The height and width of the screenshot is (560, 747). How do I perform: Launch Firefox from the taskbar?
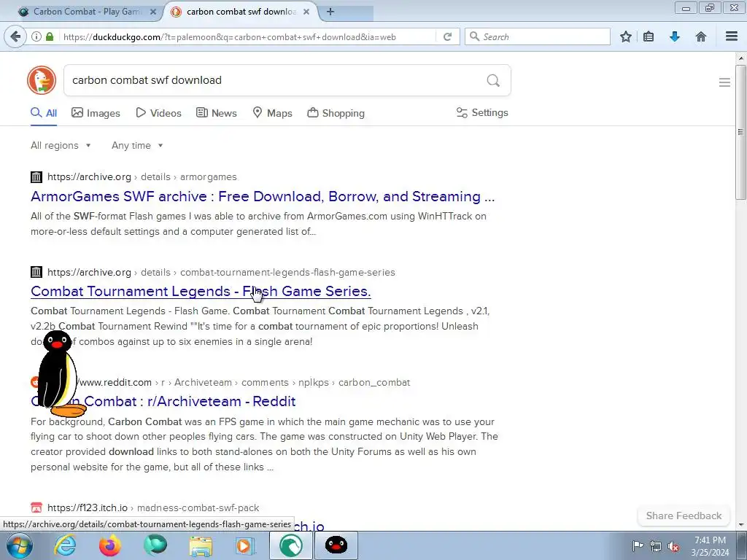pos(110,545)
